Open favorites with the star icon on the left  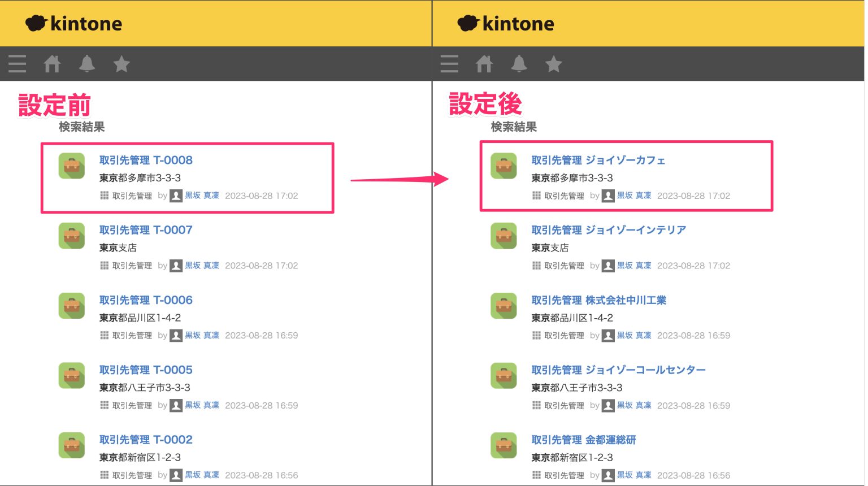(121, 63)
